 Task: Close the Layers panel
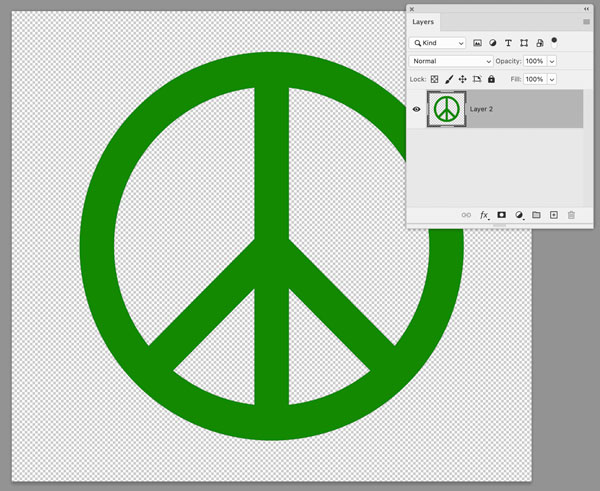pyautogui.click(x=412, y=9)
